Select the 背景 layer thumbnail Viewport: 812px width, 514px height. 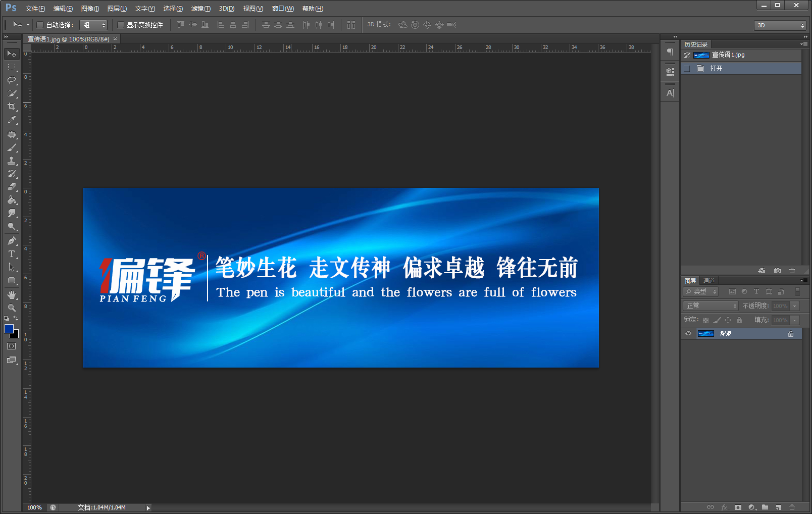coord(705,333)
